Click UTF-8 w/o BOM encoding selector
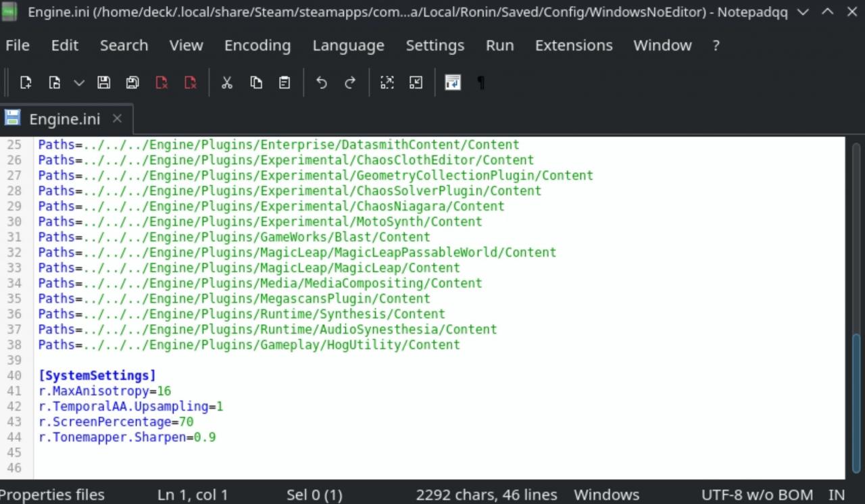865x504 pixels. click(x=757, y=495)
